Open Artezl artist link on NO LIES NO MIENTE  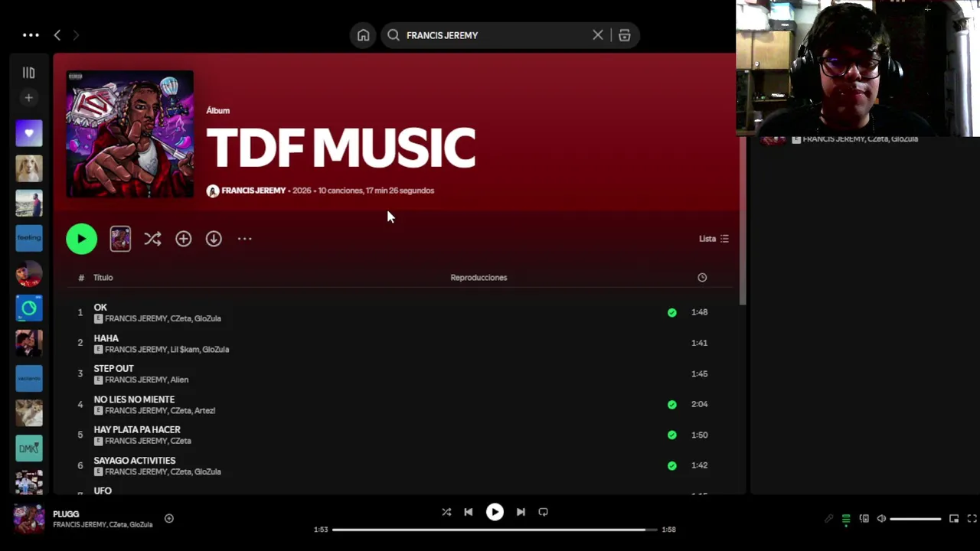(204, 411)
